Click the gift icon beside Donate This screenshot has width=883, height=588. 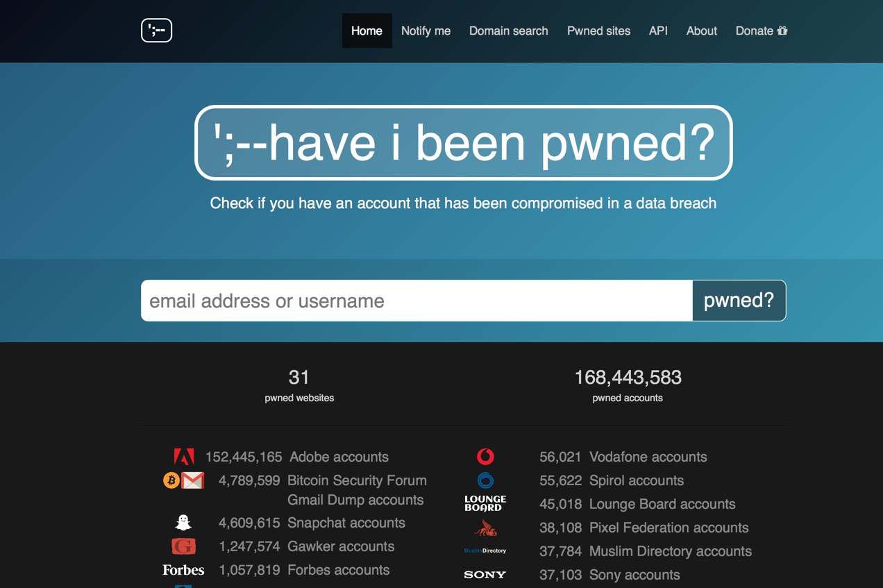(782, 31)
